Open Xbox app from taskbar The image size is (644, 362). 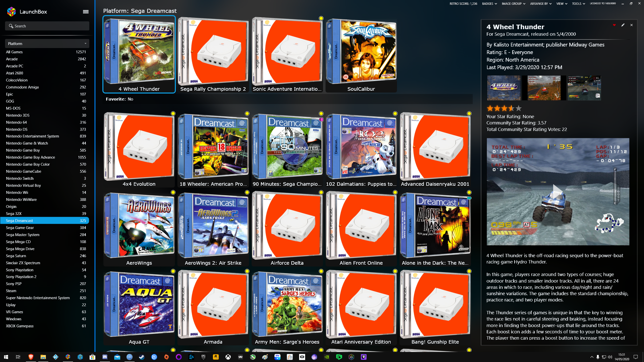click(228, 357)
